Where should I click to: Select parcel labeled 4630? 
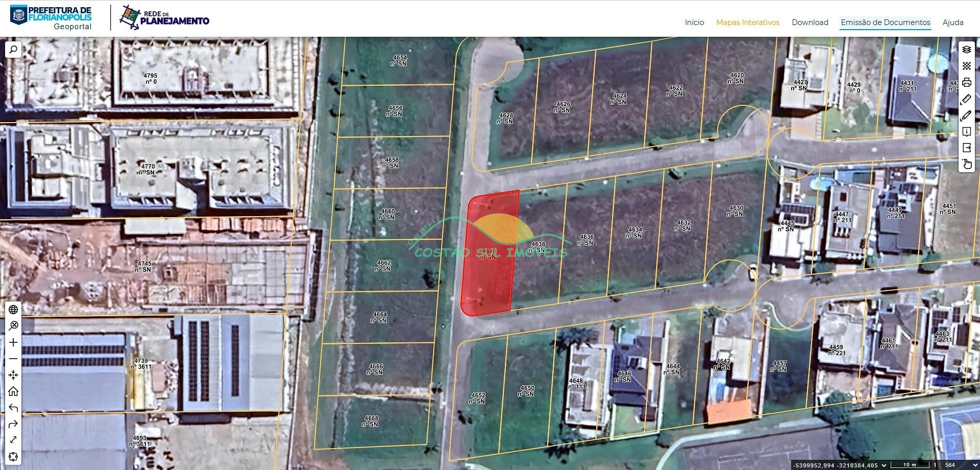[x=736, y=210]
